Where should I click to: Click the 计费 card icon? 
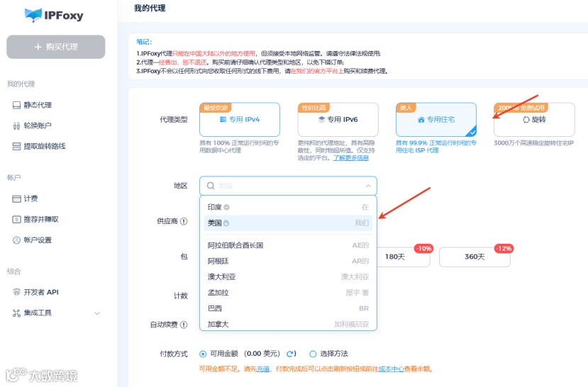pyautogui.click(x=16, y=198)
